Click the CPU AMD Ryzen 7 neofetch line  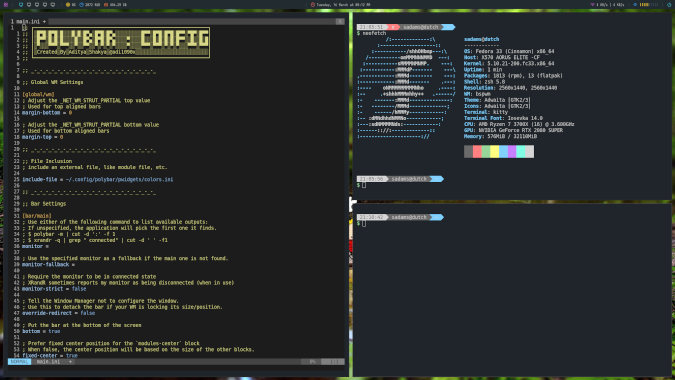coord(519,124)
